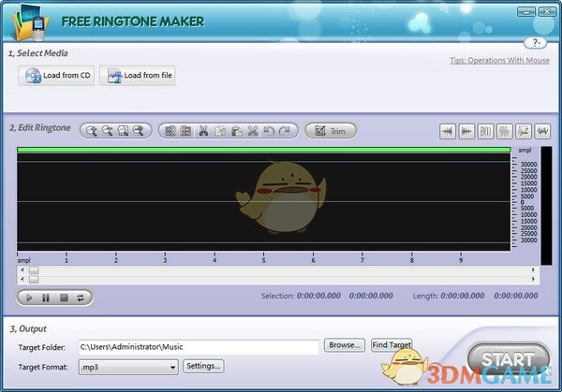
Task: Minimize the Free Ringtone Maker window
Action: tap(526, 12)
